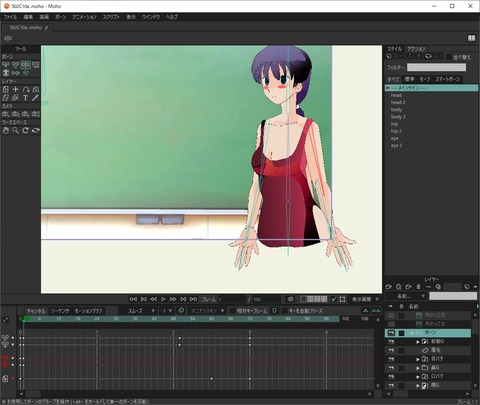This screenshot has height=405, width=480.
Task: Click the timeline marker pin icon
Action: [x=274, y=311]
